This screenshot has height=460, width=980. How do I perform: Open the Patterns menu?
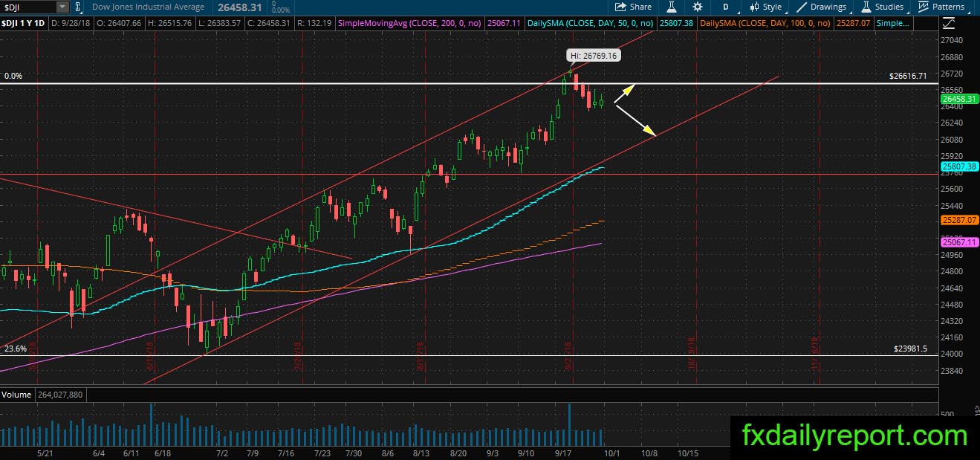coord(941,7)
